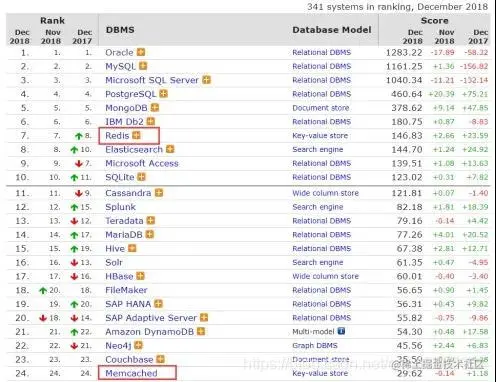Click the plus icon next to Oracle
496x382 pixels.
click(141, 52)
